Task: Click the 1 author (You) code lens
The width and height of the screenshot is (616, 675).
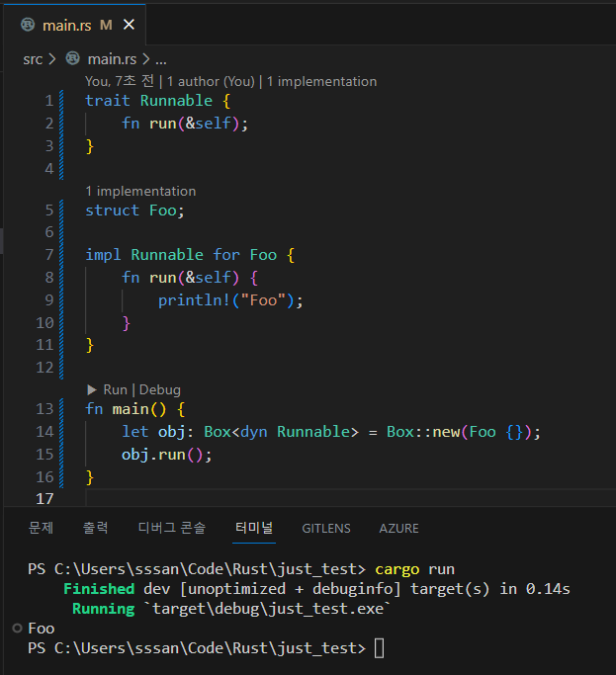Action: [x=211, y=81]
